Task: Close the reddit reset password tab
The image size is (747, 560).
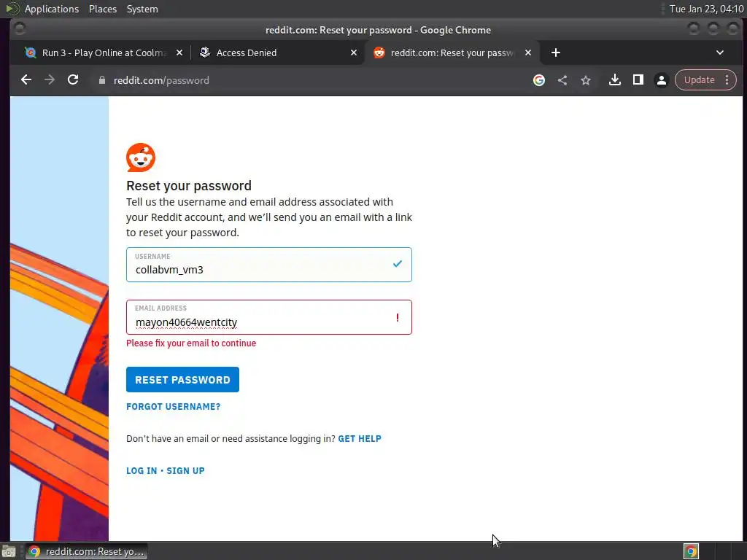Action: [x=528, y=52]
